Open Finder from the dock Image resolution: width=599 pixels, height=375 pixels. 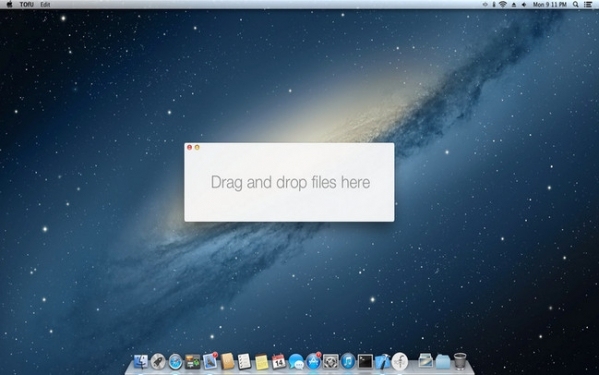point(141,362)
